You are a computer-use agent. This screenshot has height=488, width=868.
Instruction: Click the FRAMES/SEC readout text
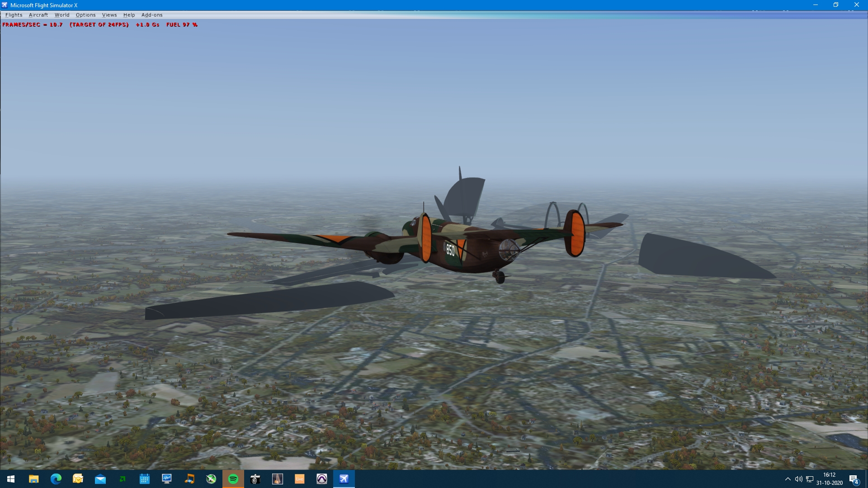click(33, 25)
